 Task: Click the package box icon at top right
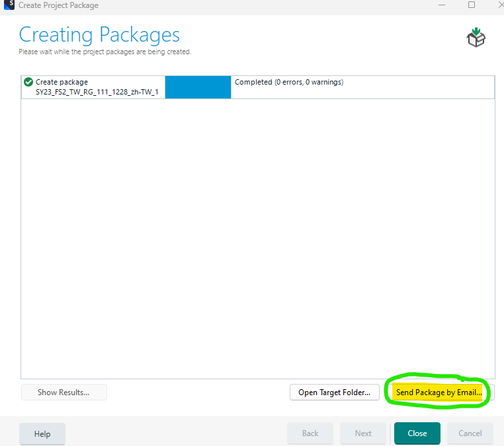(476, 38)
